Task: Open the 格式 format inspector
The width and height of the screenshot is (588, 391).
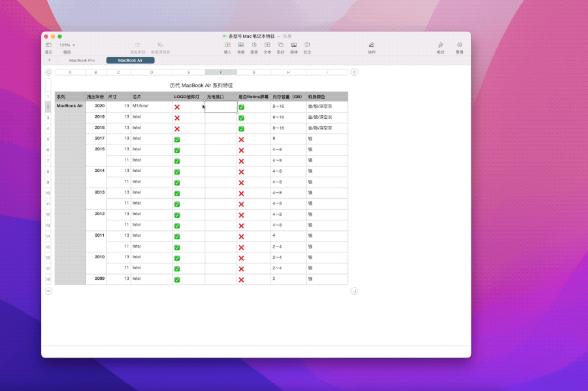Action: point(440,45)
